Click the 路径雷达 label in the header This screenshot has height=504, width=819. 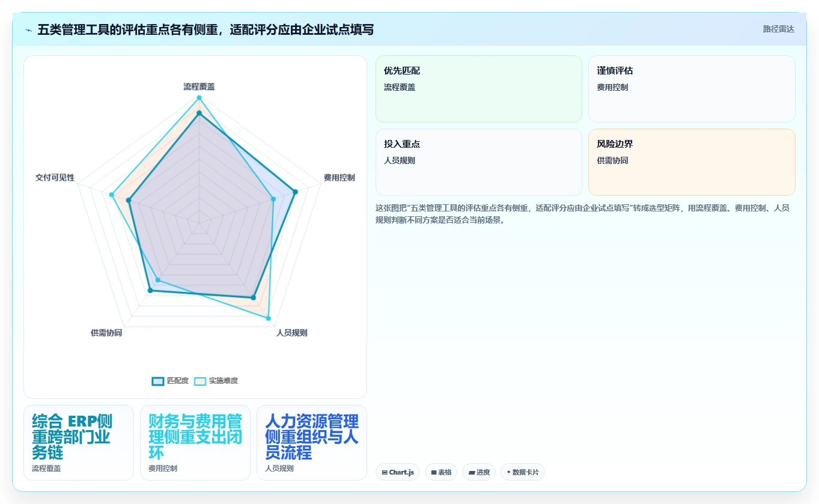coord(779,29)
